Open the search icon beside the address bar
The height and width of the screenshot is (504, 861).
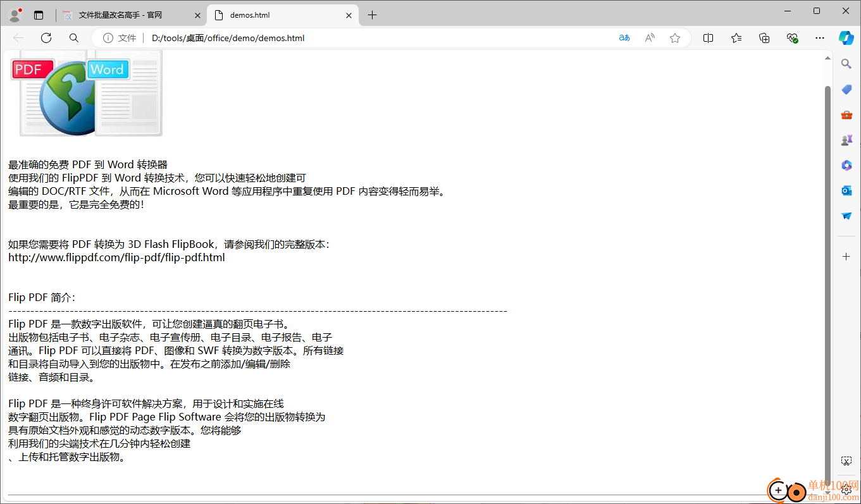[x=74, y=38]
